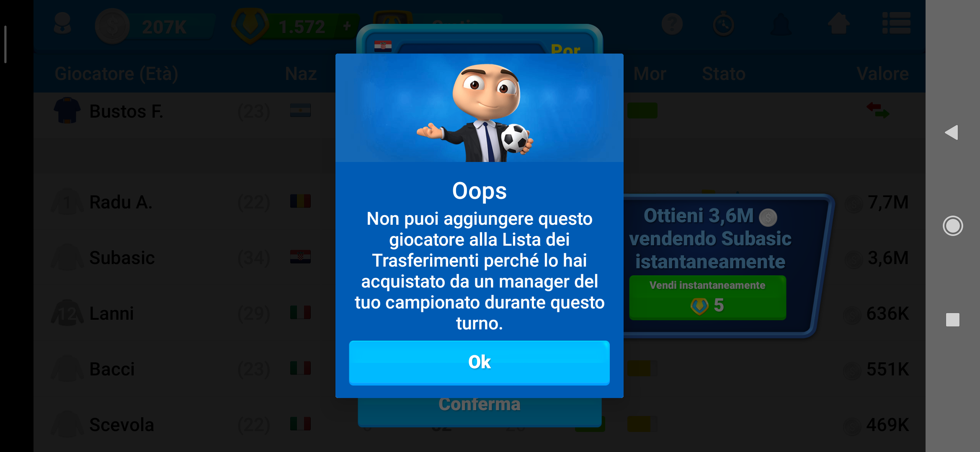
Task: Sort by the Giocatore (Età) column header
Action: 116,74
